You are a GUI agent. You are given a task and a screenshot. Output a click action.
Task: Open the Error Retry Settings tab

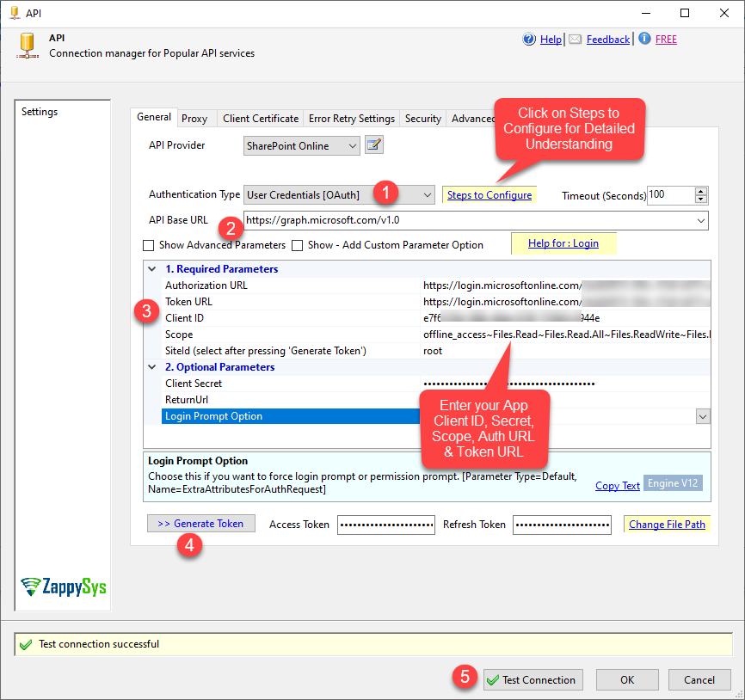pyautogui.click(x=352, y=119)
